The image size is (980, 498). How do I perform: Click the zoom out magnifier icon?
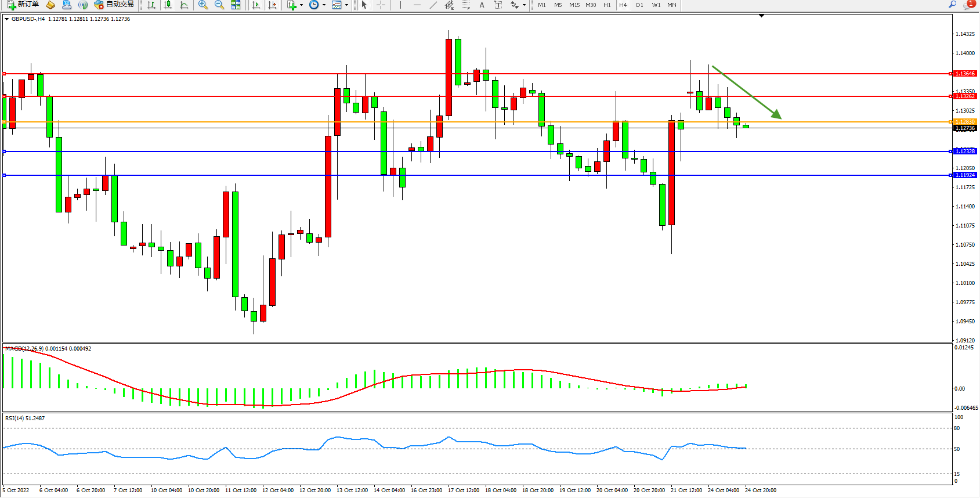tap(219, 5)
